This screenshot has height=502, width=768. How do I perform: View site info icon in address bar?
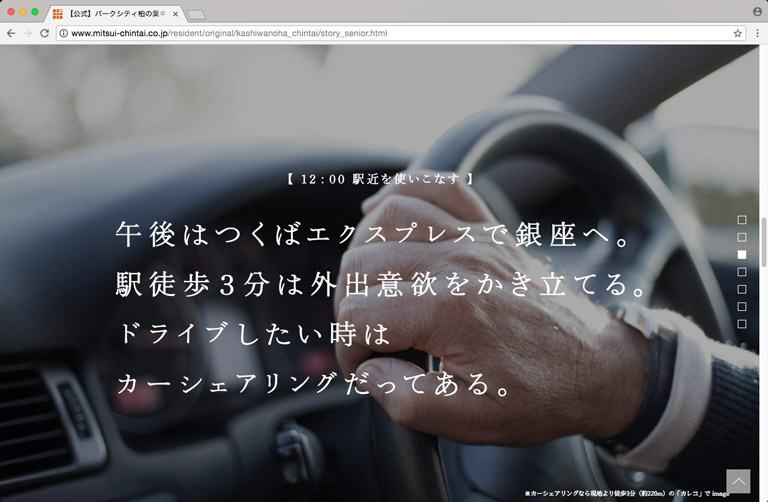(x=64, y=33)
